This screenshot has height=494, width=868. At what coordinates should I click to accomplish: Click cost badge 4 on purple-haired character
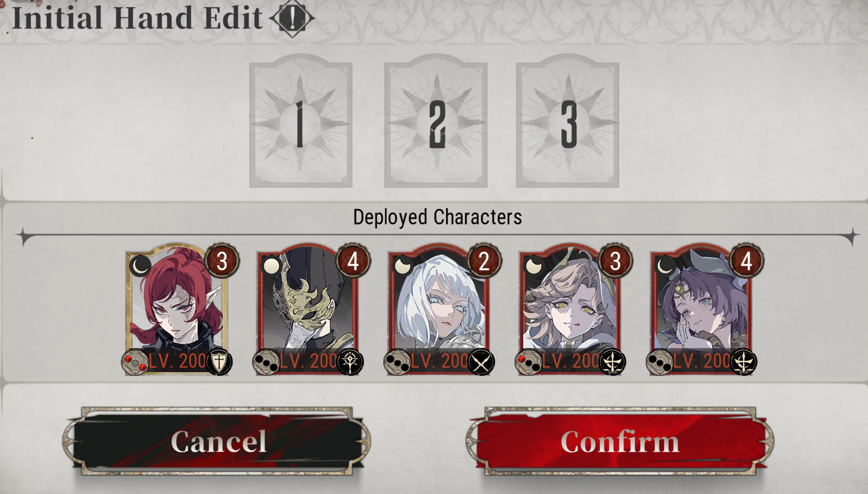746,261
